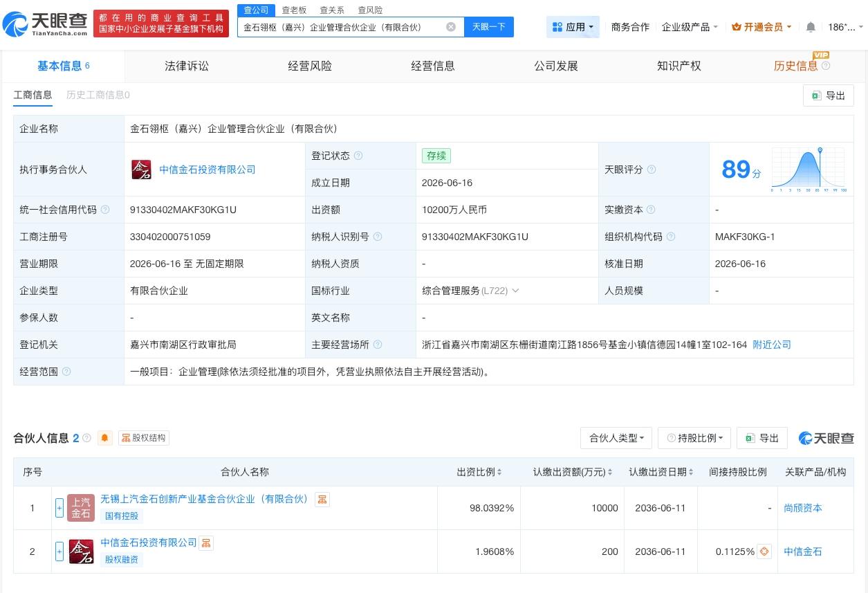868x593 pixels.
Task: Click the help icon beside 经营范围
Action: [x=66, y=372]
